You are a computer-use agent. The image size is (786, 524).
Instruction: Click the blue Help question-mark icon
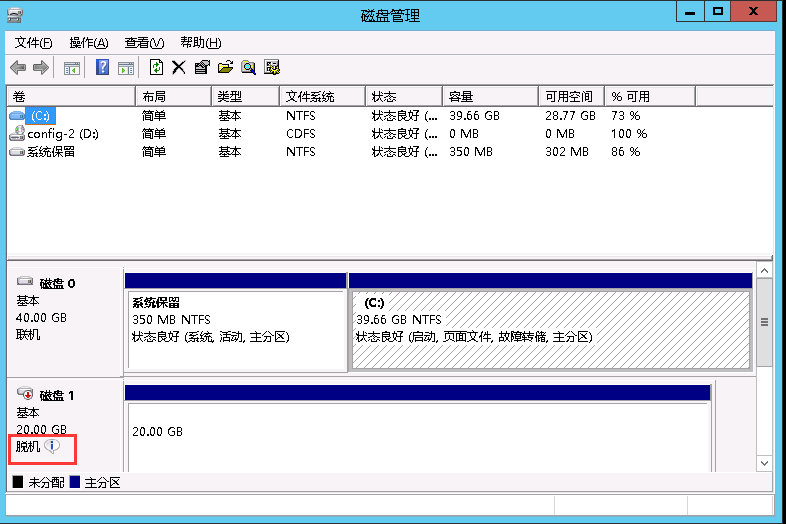102,68
